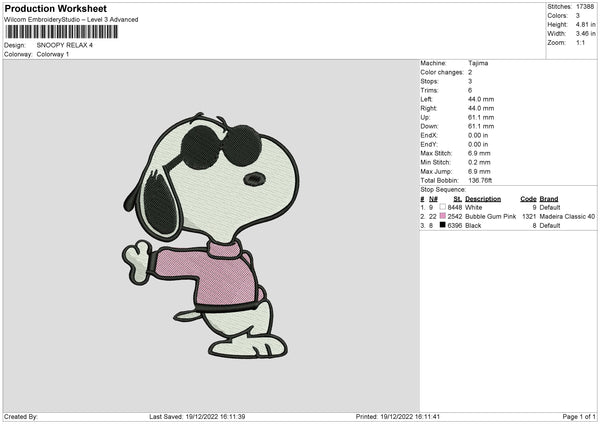Click the 'Color changes:' label
Screen dimensions: 600x424
442,72
